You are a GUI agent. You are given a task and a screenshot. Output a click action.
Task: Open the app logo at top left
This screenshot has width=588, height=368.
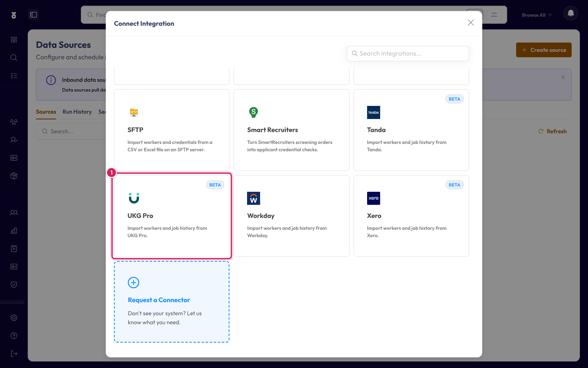click(x=14, y=15)
